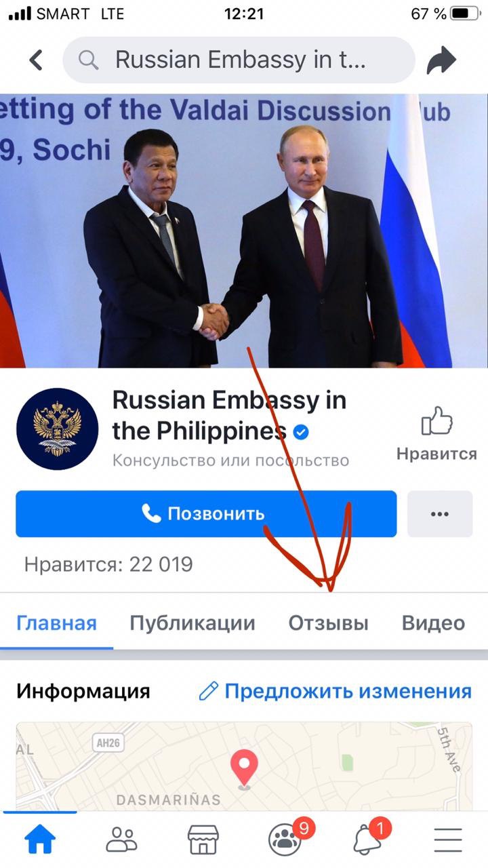Open the Home feed icon in bottom bar
This screenshot has width=488, height=868.
click(40, 840)
